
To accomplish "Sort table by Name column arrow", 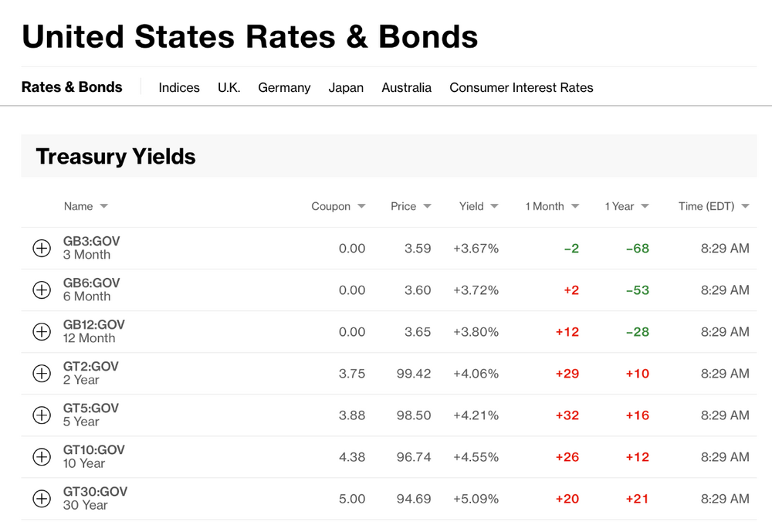I will [104, 206].
